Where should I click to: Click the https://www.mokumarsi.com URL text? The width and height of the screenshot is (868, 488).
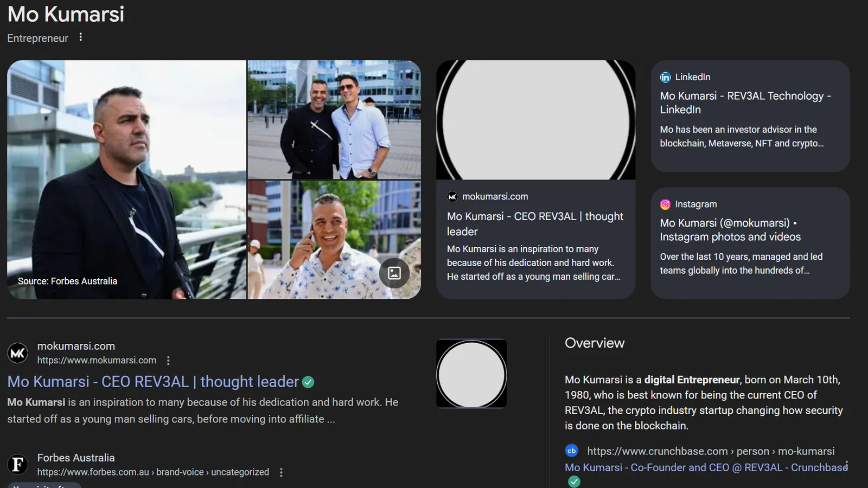97,361
